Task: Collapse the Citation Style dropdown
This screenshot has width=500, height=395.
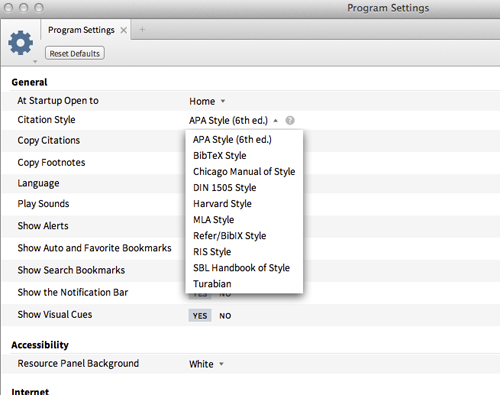Action: click(233, 120)
